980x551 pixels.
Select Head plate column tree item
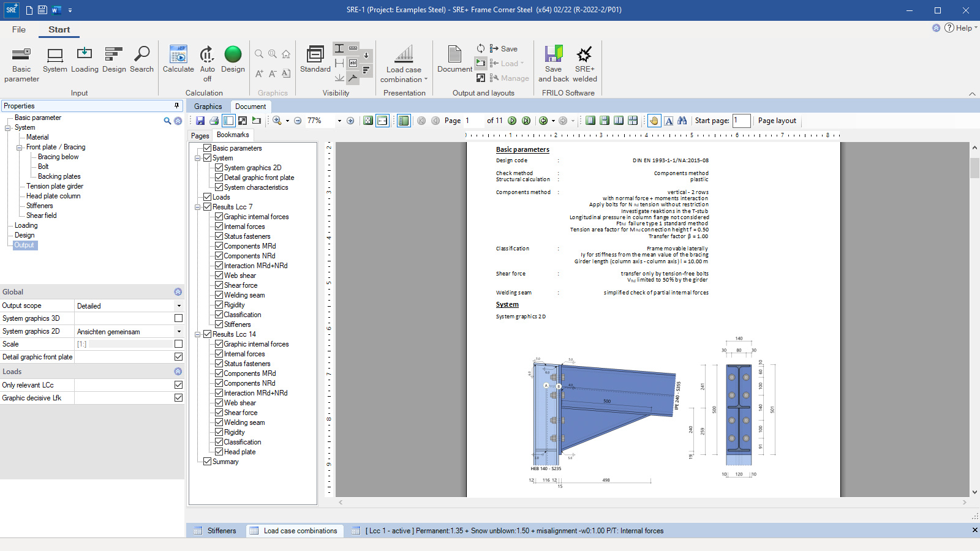point(53,196)
